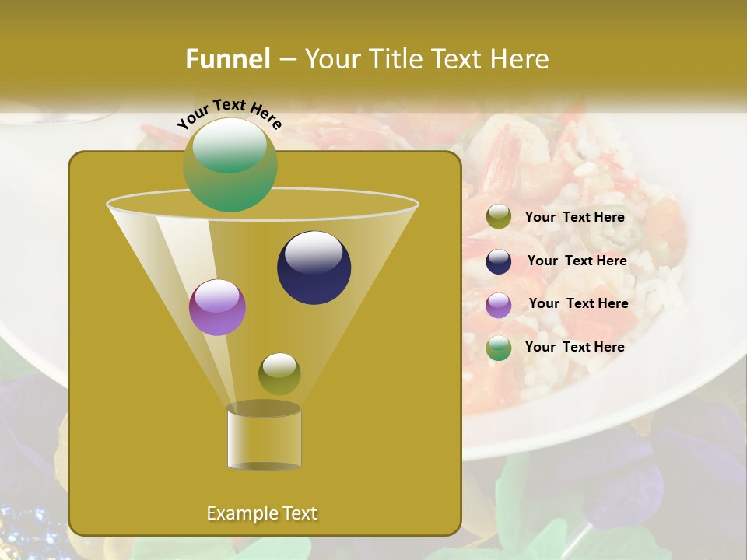Click the slide title 'Your Title Text Here'

426,59
